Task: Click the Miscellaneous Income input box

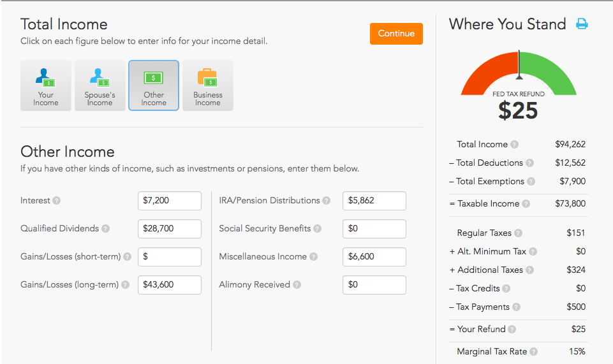Action: (374, 257)
